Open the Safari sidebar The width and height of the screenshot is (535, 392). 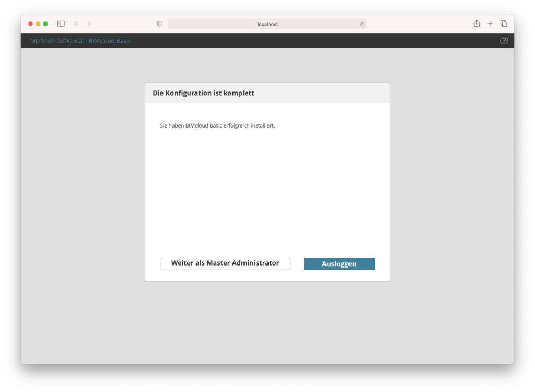[61, 24]
